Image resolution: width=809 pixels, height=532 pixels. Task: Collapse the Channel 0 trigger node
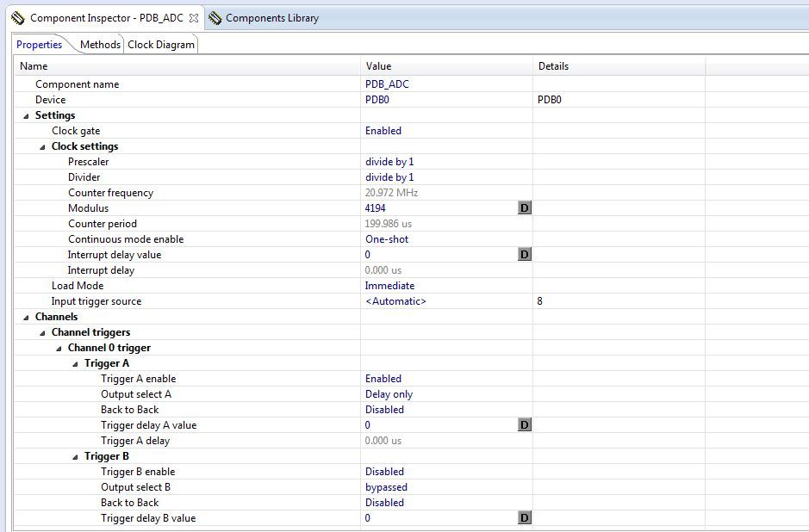point(59,349)
